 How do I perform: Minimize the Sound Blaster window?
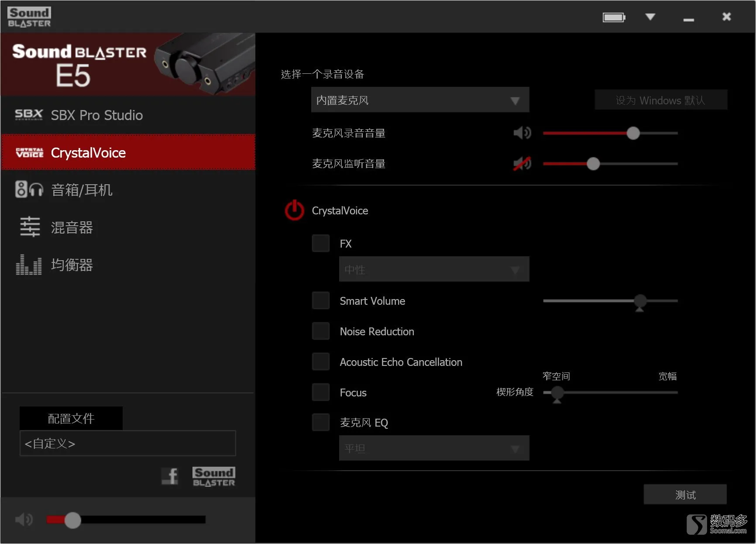pos(689,20)
